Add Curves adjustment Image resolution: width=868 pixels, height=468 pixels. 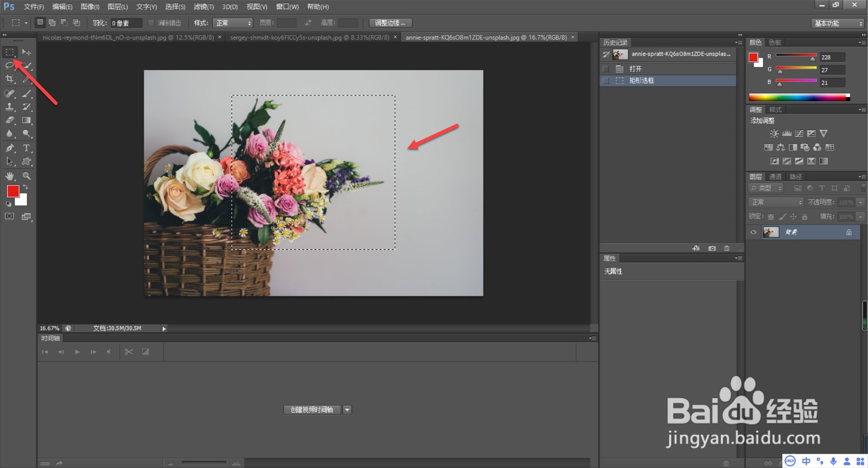coord(799,134)
